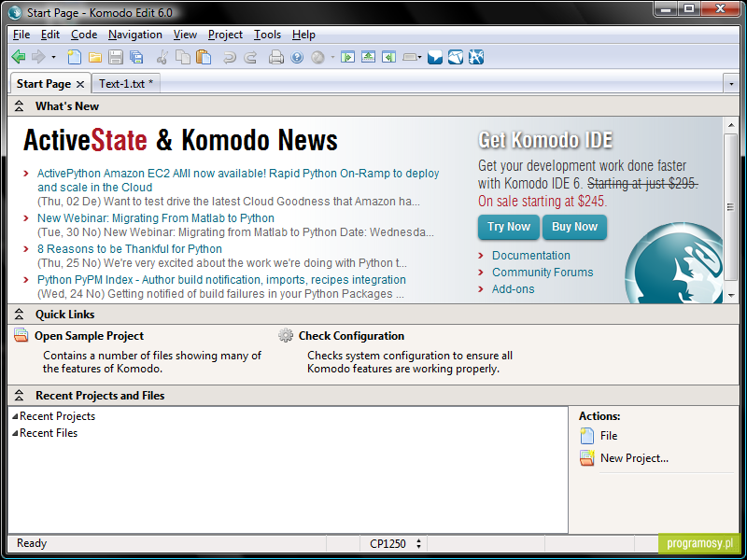The width and height of the screenshot is (747, 560).
Task: Click the Copy icon in toolbar
Action: pos(183,57)
